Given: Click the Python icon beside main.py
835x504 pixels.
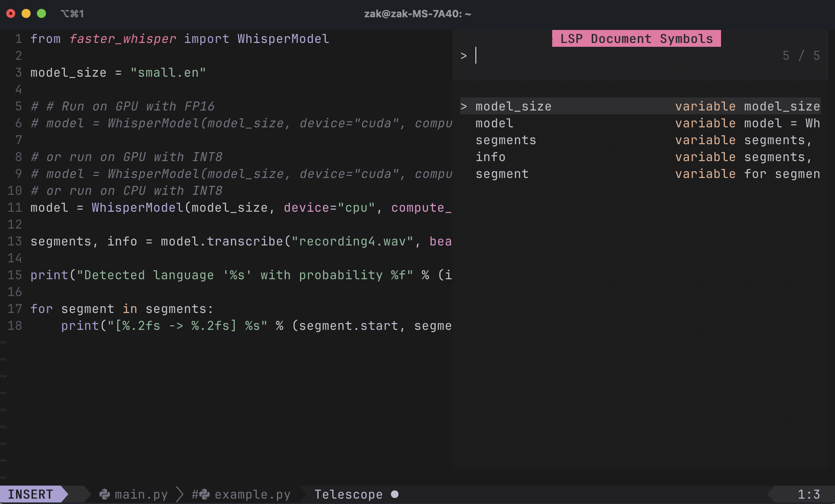Looking at the screenshot, I should tap(104, 494).
